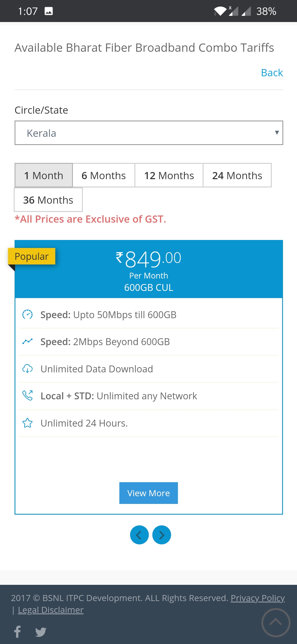This screenshot has height=644, width=297.
Task: Tap the cloud download icon
Action: click(28, 369)
